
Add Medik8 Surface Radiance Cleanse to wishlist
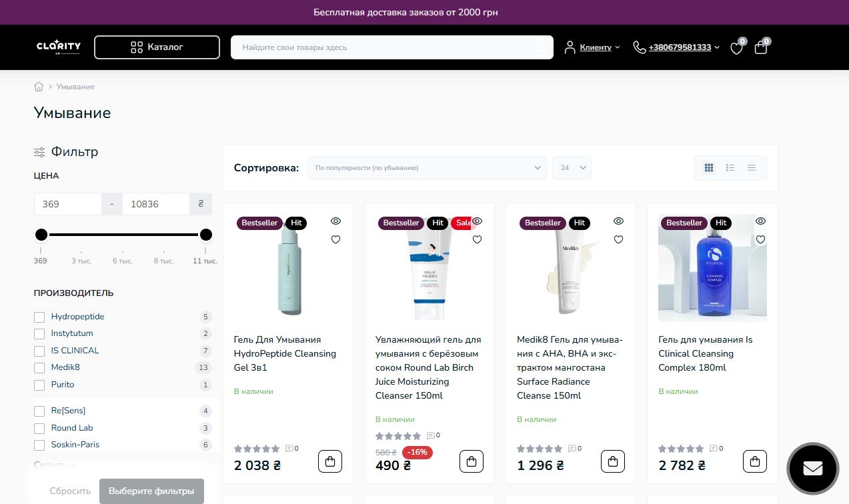click(x=618, y=239)
